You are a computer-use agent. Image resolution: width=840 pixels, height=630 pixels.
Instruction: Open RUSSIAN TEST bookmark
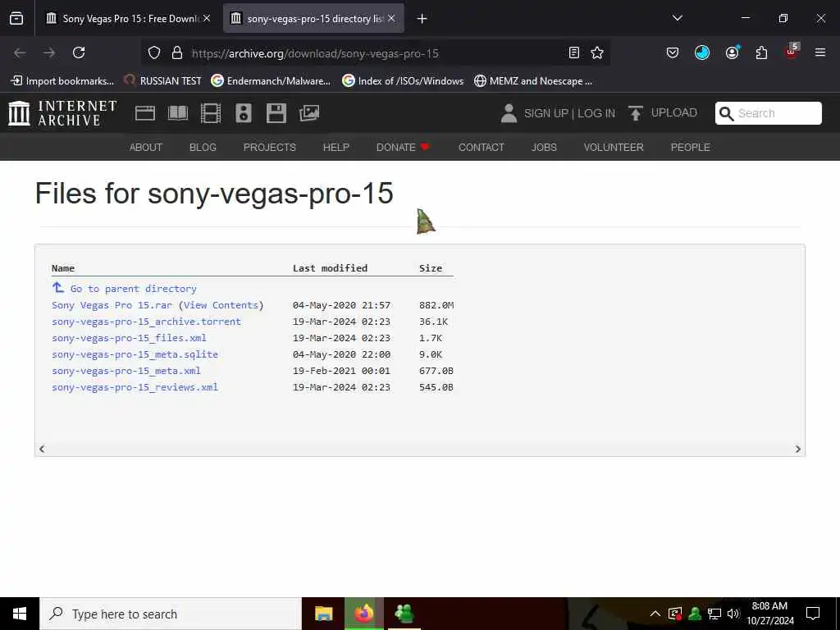(163, 81)
